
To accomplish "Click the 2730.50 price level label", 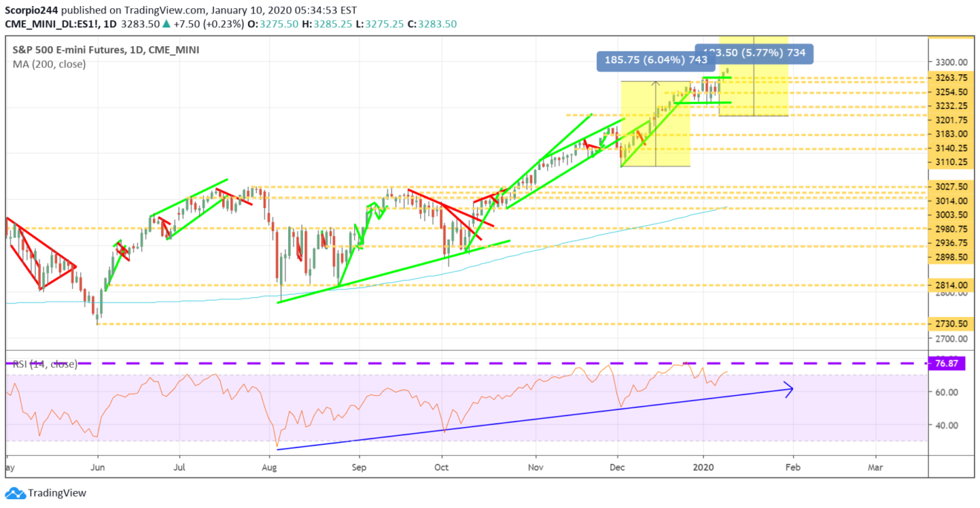I will point(950,324).
